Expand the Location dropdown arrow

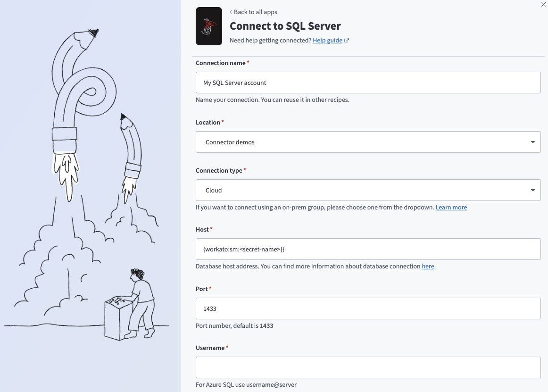(x=532, y=142)
